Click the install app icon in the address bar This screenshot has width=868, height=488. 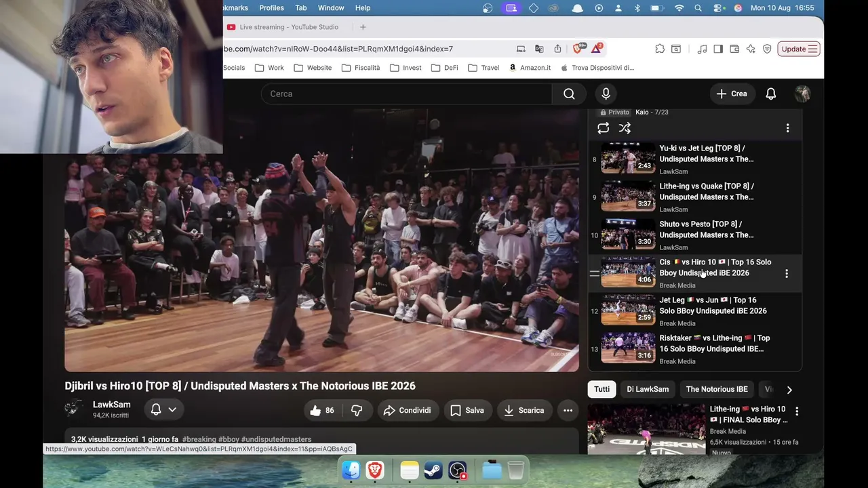(x=521, y=49)
